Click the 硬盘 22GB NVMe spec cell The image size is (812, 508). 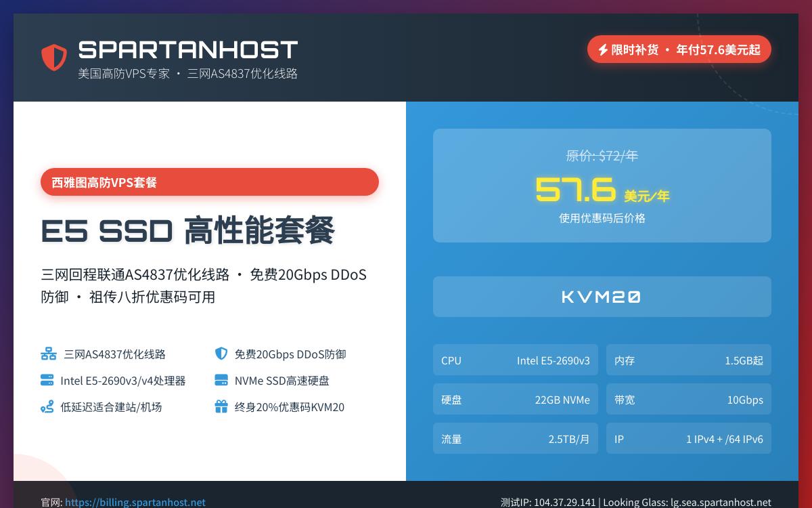coord(516,400)
